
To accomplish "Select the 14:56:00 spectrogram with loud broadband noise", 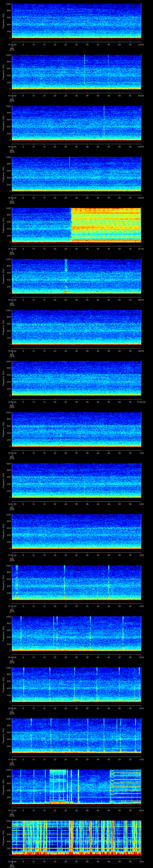I will click(77, 225).
